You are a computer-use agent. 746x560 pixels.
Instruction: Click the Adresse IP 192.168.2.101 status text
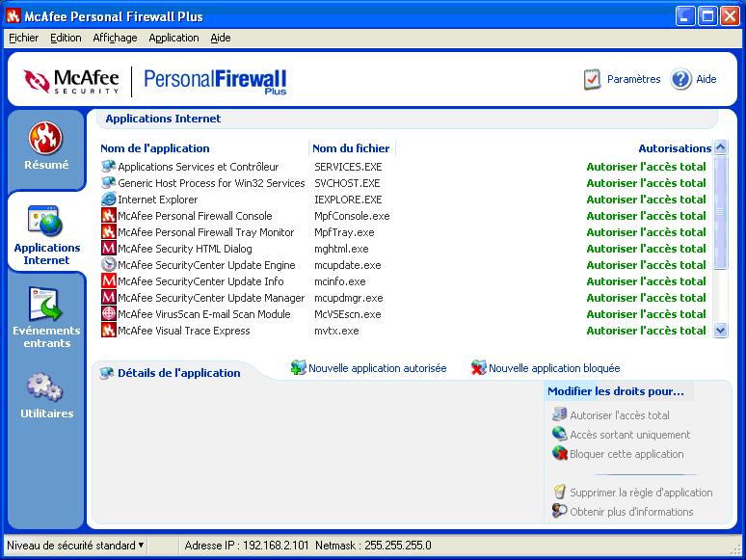[x=247, y=546]
